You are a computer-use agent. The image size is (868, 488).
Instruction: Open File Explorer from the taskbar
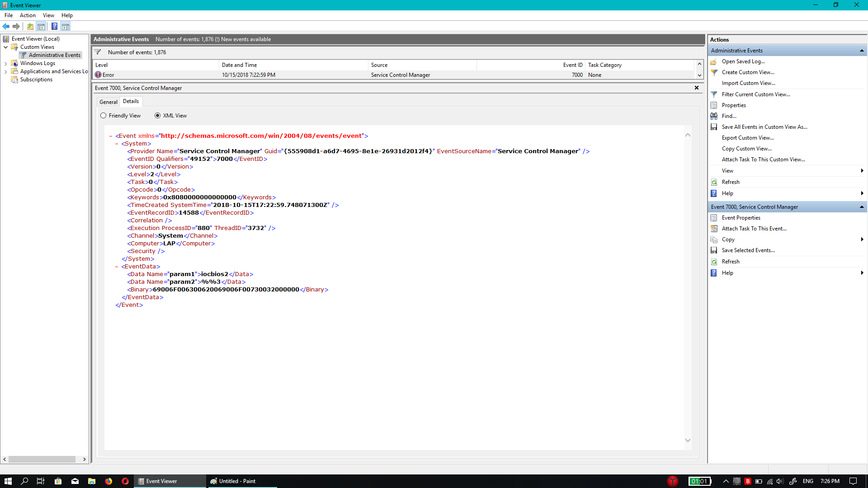tap(92, 481)
